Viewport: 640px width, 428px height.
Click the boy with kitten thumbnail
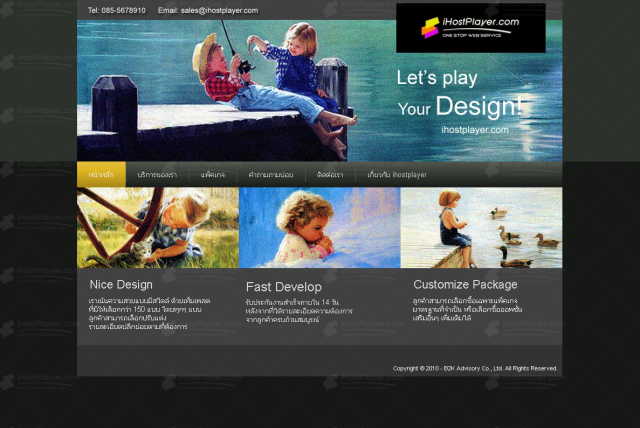[x=158, y=228]
